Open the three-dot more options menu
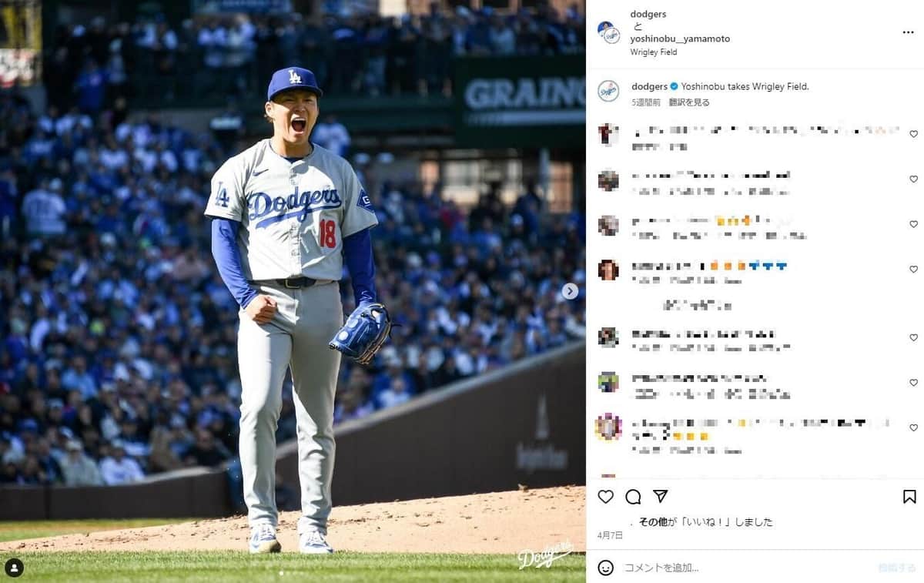 point(909,32)
